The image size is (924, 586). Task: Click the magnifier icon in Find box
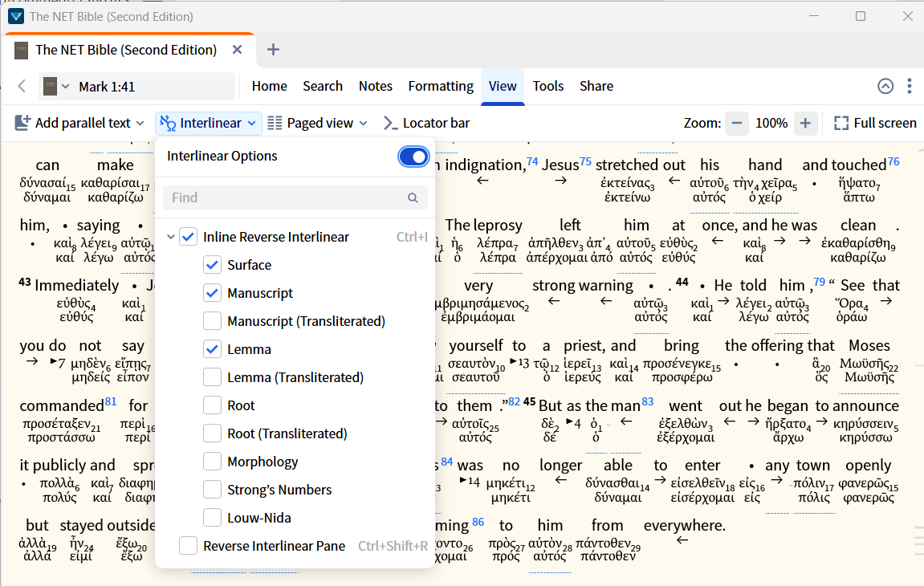(413, 198)
